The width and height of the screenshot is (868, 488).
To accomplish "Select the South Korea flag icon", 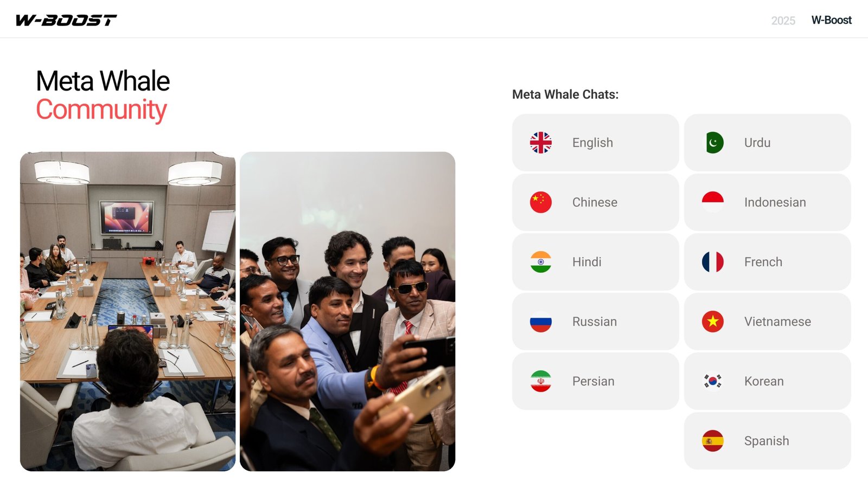I will tap(712, 381).
